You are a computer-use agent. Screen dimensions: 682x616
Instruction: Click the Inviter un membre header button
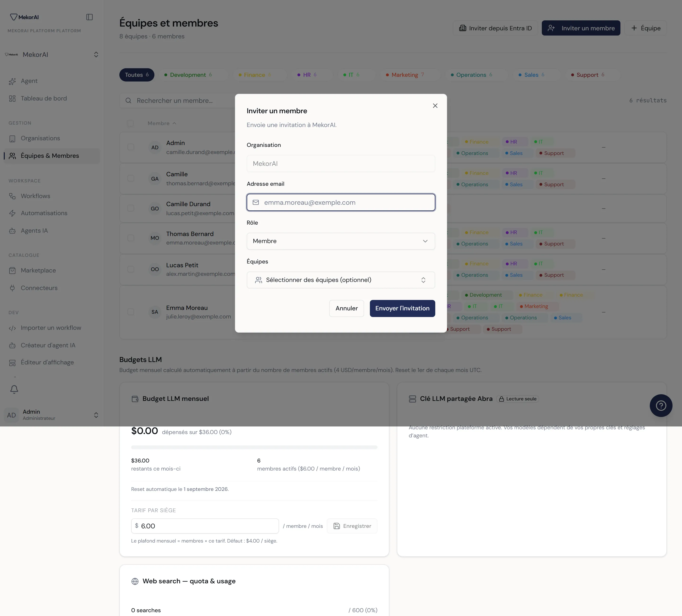tap(581, 28)
